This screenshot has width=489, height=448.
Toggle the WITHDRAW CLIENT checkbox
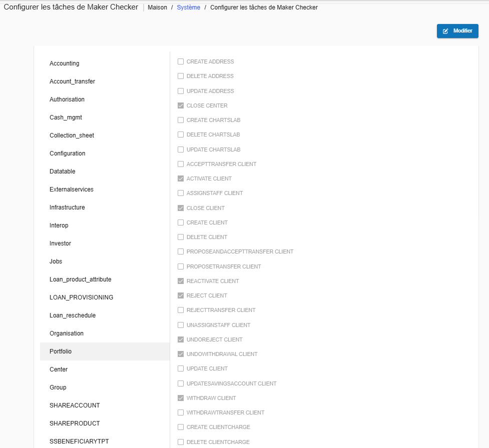tap(181, 398)
